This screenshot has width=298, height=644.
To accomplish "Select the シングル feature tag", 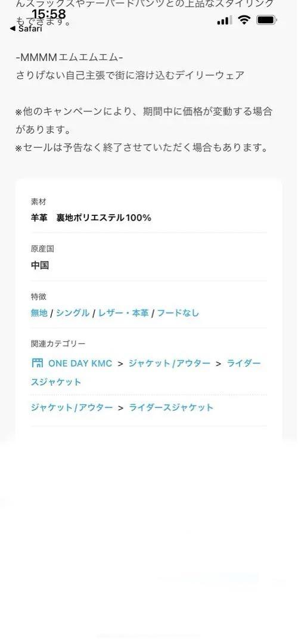I will click(x=73, y=312).
